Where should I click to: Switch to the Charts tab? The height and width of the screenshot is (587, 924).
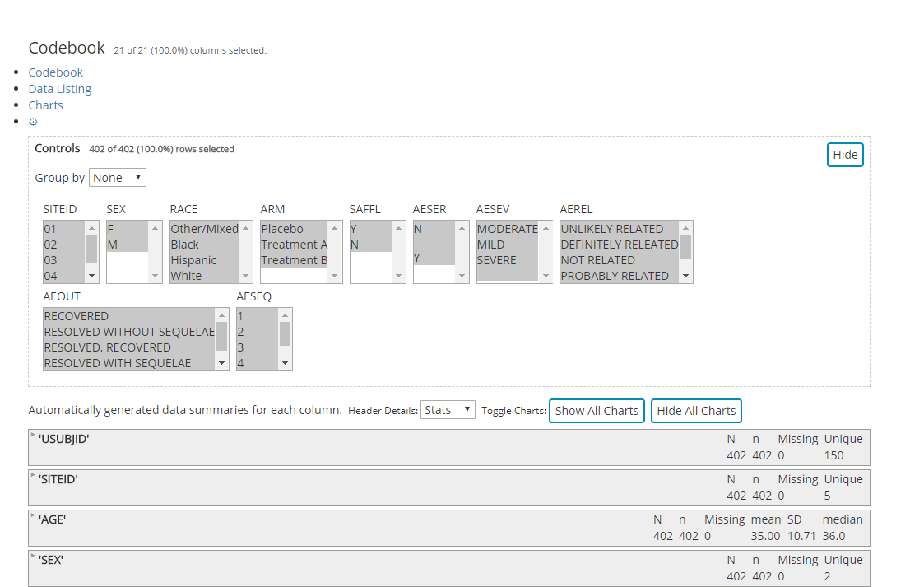[x=45, y=105]
